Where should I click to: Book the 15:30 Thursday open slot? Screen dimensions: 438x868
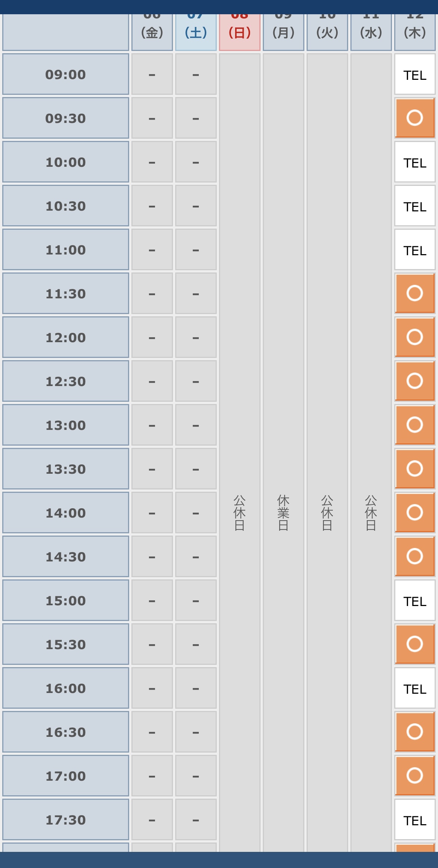[415, 644]
